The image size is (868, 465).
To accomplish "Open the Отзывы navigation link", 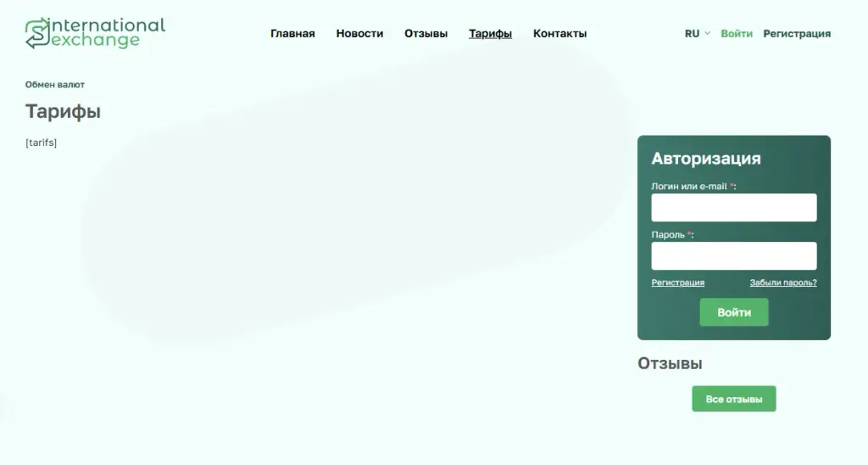I will [426, 34].
